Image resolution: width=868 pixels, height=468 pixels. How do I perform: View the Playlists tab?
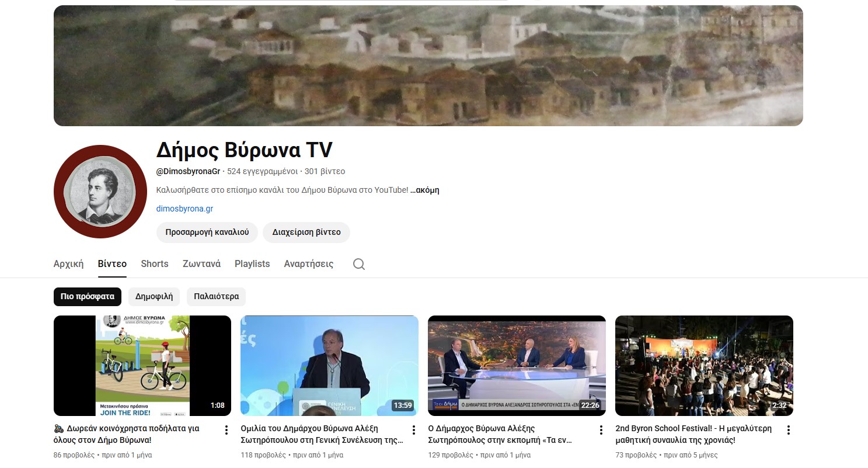pos(252,264)
